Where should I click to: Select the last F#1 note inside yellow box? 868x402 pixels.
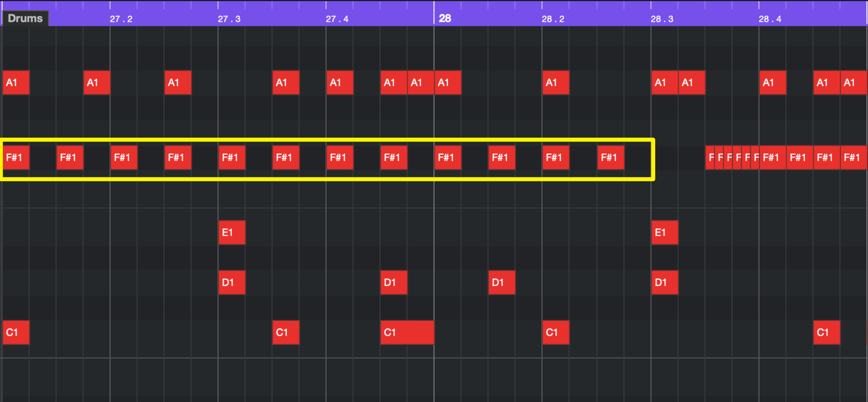[610, 157]
